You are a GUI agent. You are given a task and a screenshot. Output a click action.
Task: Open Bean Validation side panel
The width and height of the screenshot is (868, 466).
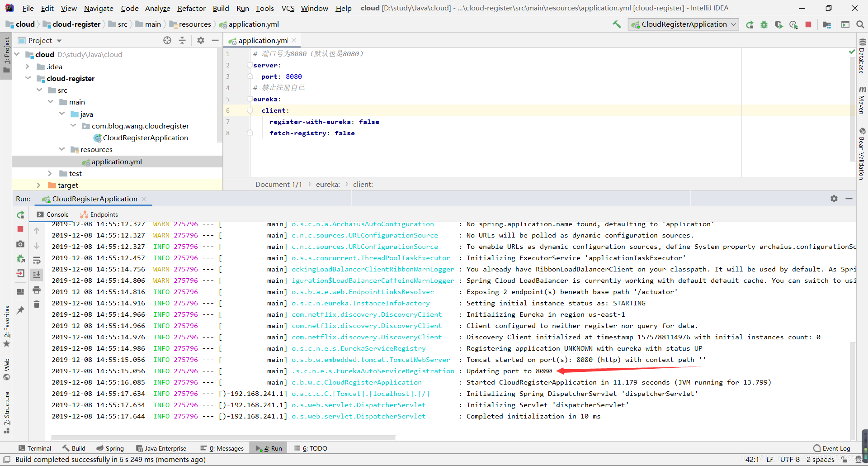862,154
